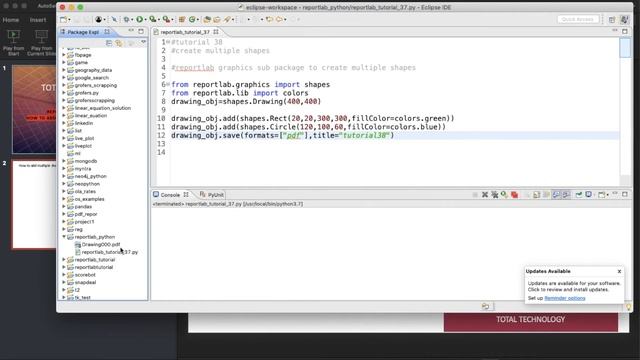Image resolution: width=640 pixels, height=360 pixels.
Task: Maximize the Package Explorer view
Action: (141, 31)
